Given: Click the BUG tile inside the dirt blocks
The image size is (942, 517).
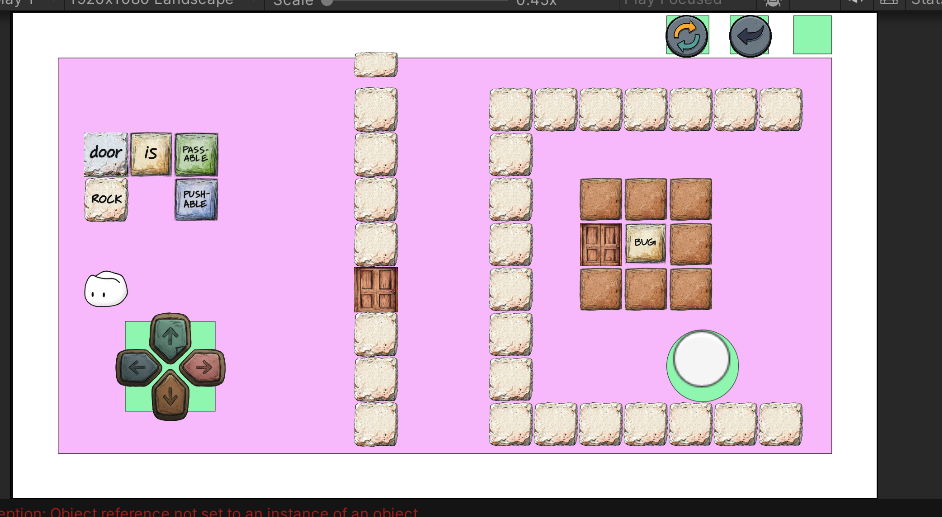Looking at the screenshot, I should pyautogui.click(x=646, y=243).
